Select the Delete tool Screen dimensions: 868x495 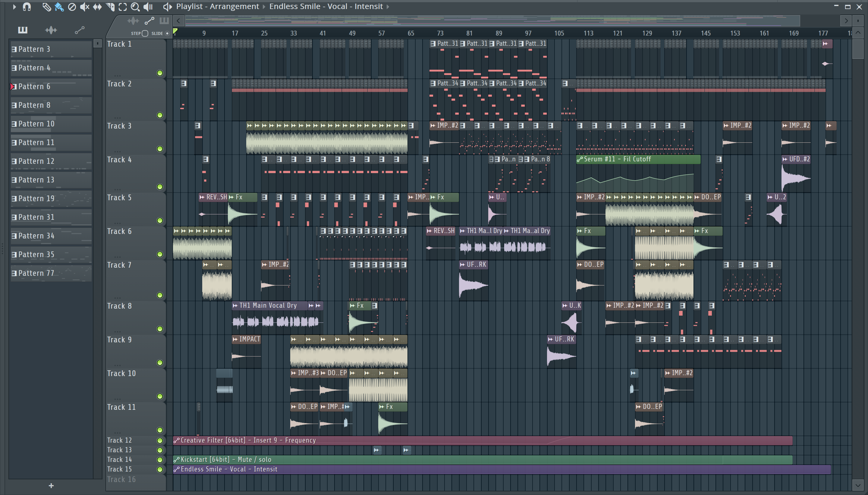pos(72,6)
